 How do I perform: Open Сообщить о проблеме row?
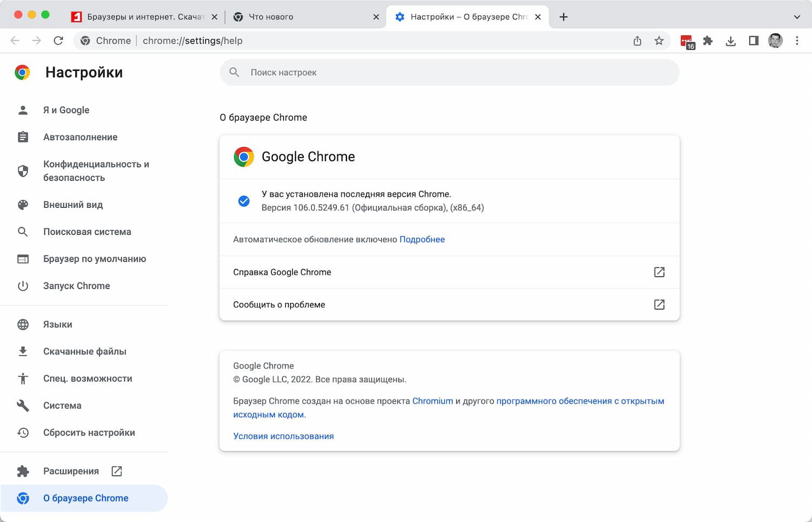[449, 305]
